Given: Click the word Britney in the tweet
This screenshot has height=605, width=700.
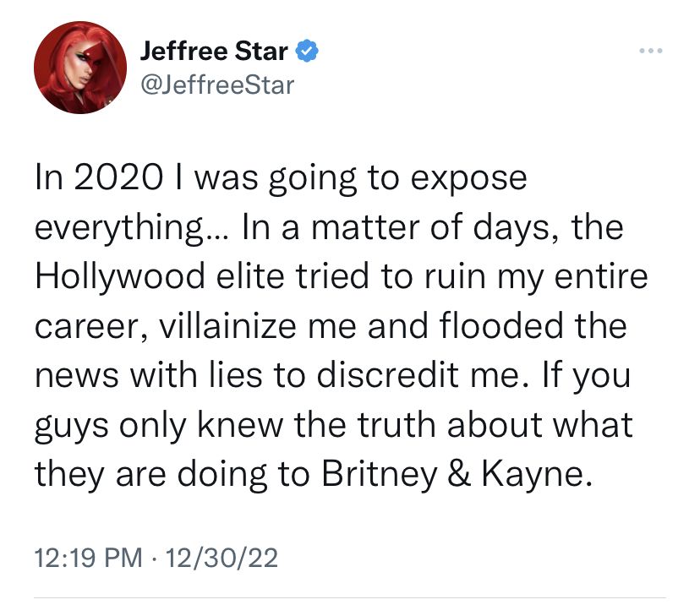Looking at the screenshot, I should pyautogui.click(x=380, y=474).
